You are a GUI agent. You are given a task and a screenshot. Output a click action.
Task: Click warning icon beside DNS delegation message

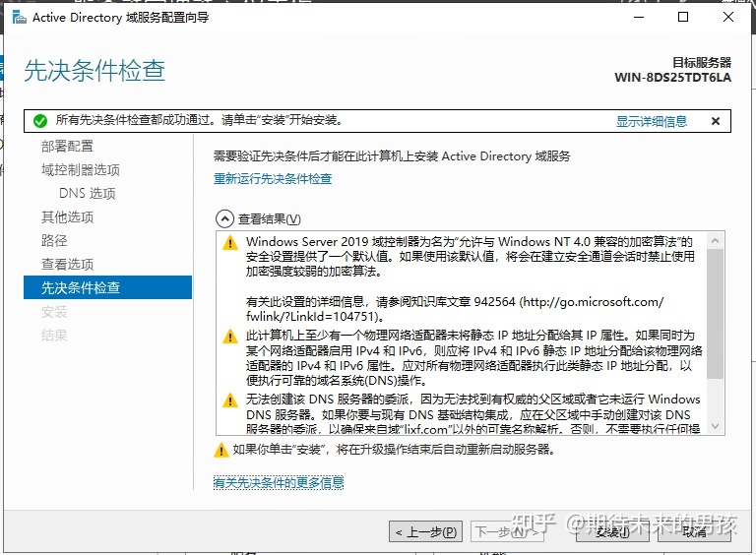pos(230,400)
